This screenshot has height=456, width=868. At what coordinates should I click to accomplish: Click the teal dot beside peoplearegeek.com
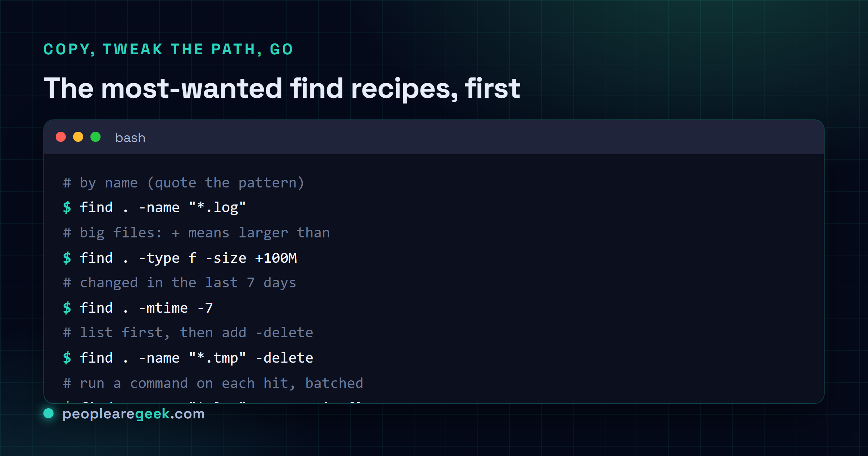point(48,413)
